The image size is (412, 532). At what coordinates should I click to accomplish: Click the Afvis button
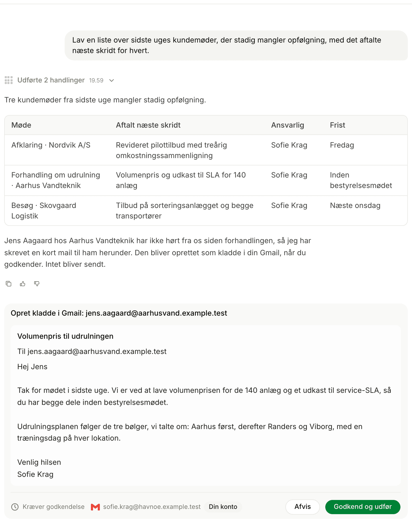coord(303,507)
